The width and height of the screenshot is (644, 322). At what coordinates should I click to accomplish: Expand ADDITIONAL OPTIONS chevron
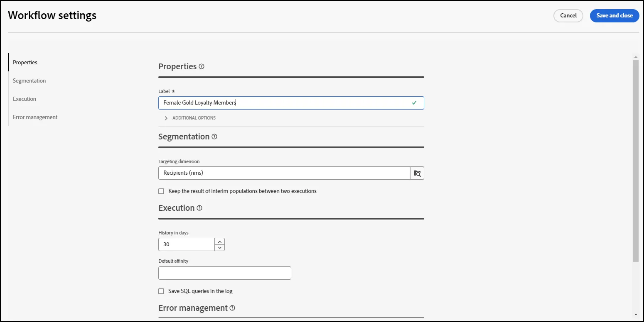pos(166,118)
